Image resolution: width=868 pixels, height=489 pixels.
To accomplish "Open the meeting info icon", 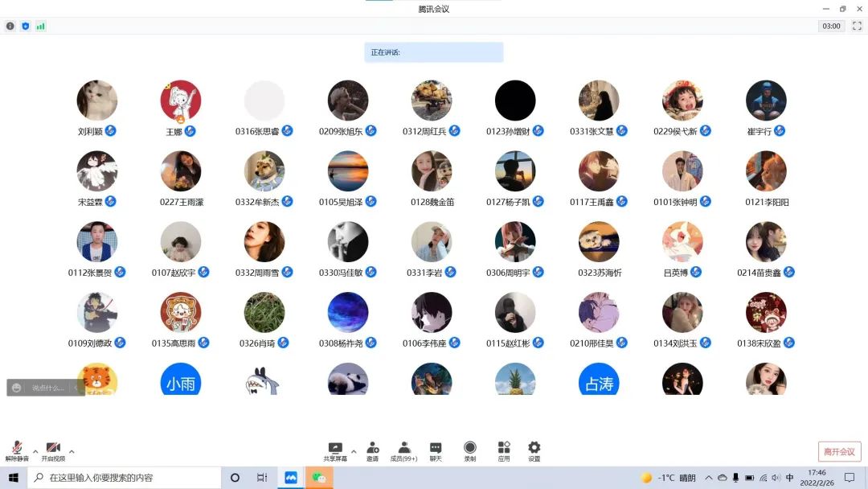I will tap(10, 26).
